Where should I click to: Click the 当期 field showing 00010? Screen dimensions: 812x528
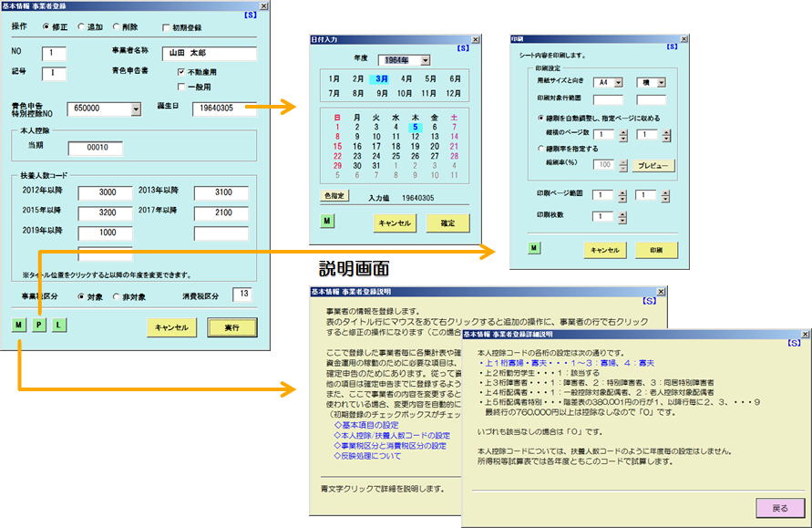click(x=96, y=149)
